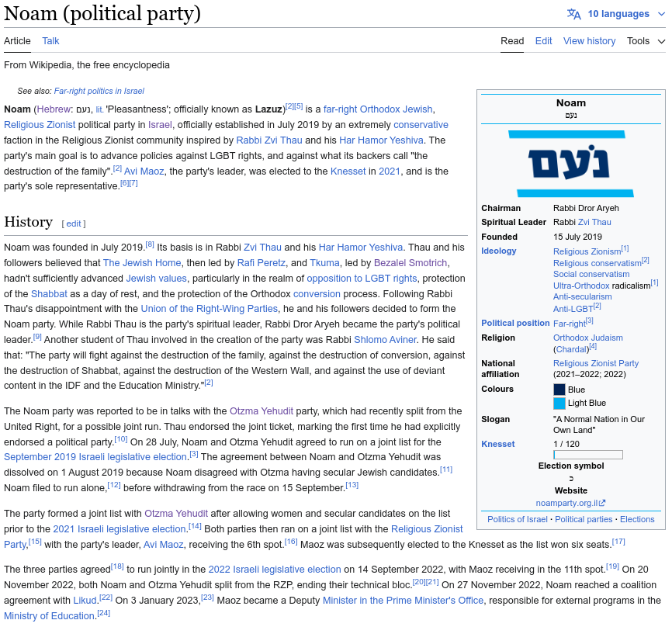Click citation reference [24]
The image size is (672, 627).
click(104, 613)
